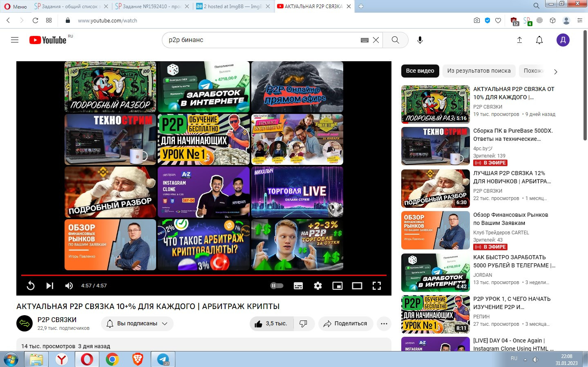Open a new browser tab
Viewport: 588px width, 367px height.
click(x=361, y=7)
